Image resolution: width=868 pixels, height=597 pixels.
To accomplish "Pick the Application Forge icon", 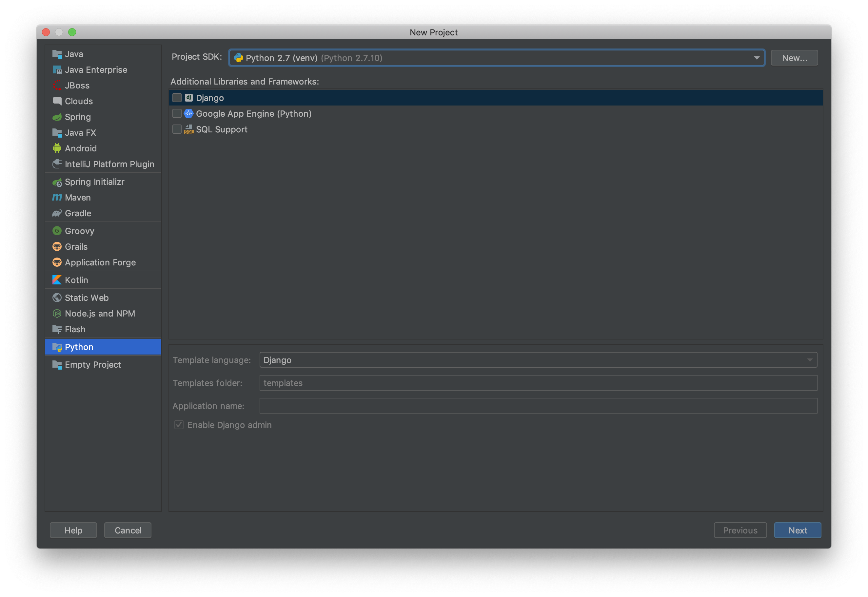I will [x=57, y=262].
